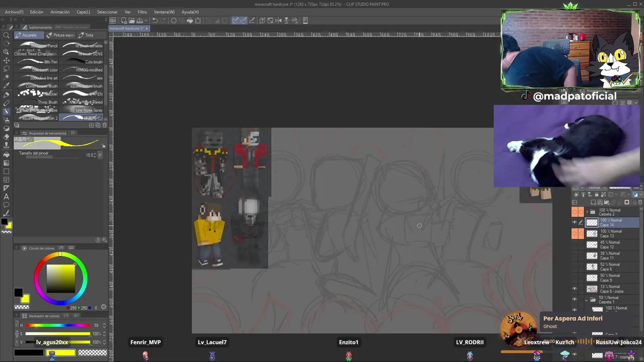The image size is (644, 362).
Task: Select the Text tool
Action: [x=7, y=197]
